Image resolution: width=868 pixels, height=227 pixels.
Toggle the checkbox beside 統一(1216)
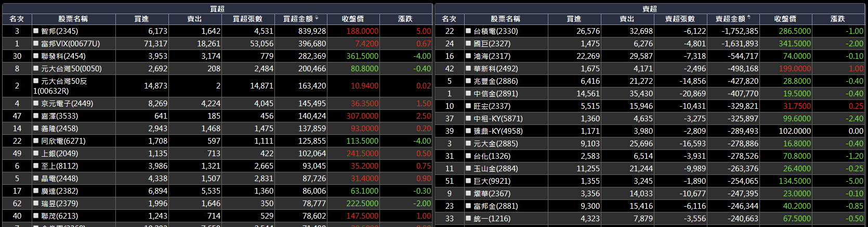coord(468,218)
